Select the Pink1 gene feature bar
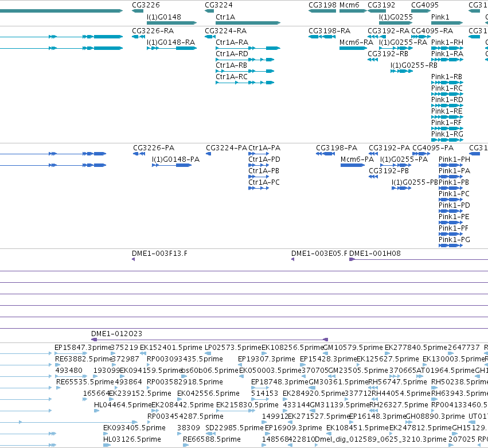 tap(447, 23)
